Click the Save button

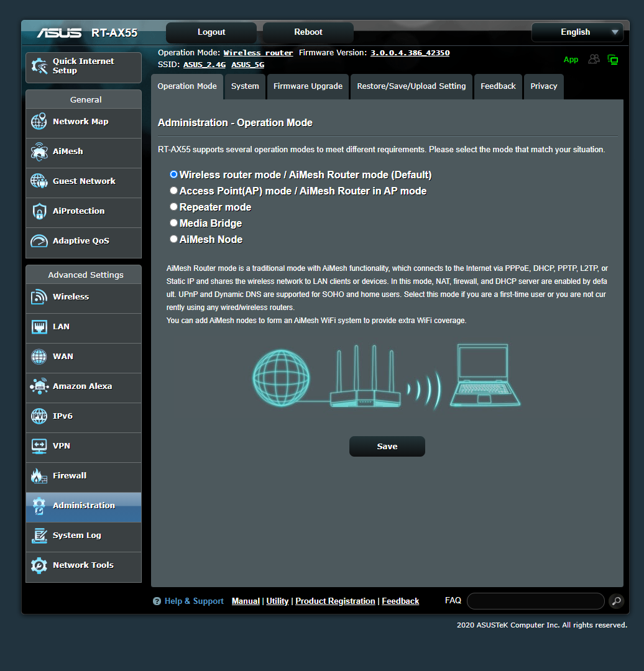click(387, 446)
